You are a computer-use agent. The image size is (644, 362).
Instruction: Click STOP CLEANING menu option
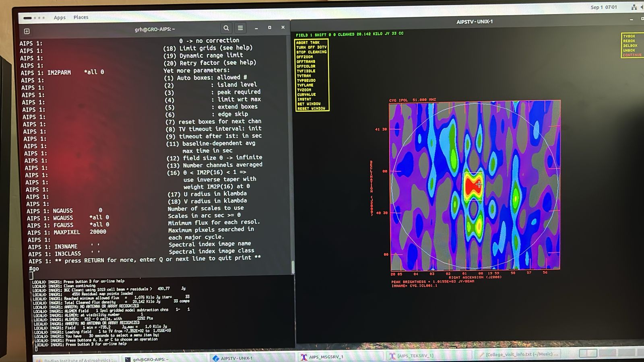coord(312,52)
